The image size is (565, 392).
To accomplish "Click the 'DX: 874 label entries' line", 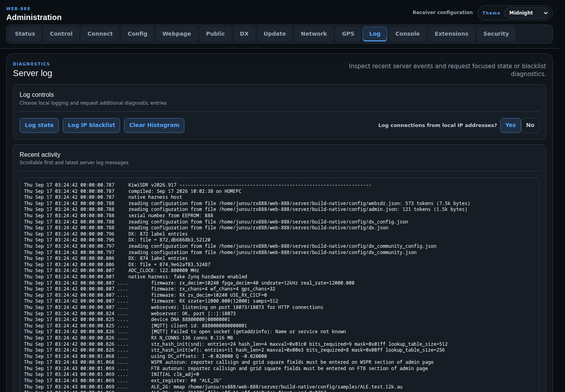I will (106, 258).
